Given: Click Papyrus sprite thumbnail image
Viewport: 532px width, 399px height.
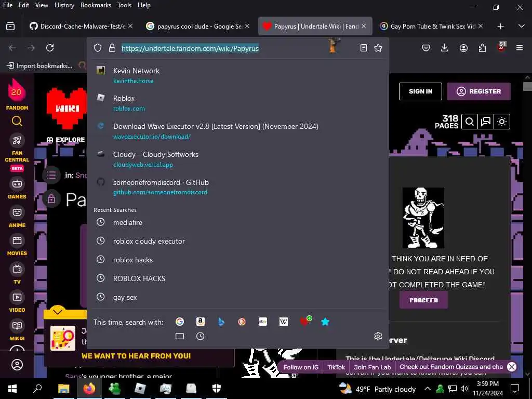Looking at the screenshot, I should [x=423, y=218].
